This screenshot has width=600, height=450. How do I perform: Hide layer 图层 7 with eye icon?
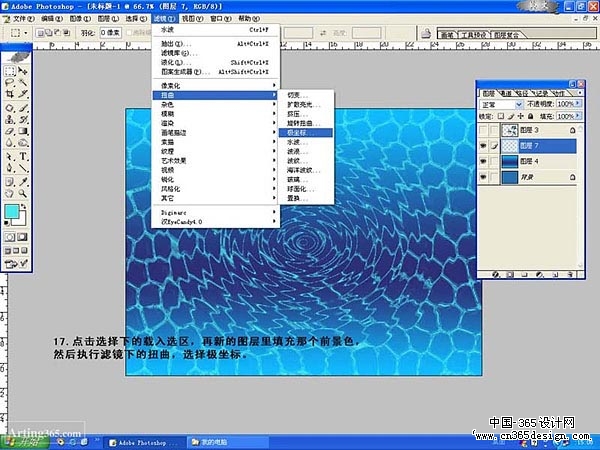pyautogui.click(x=483, y=146)
